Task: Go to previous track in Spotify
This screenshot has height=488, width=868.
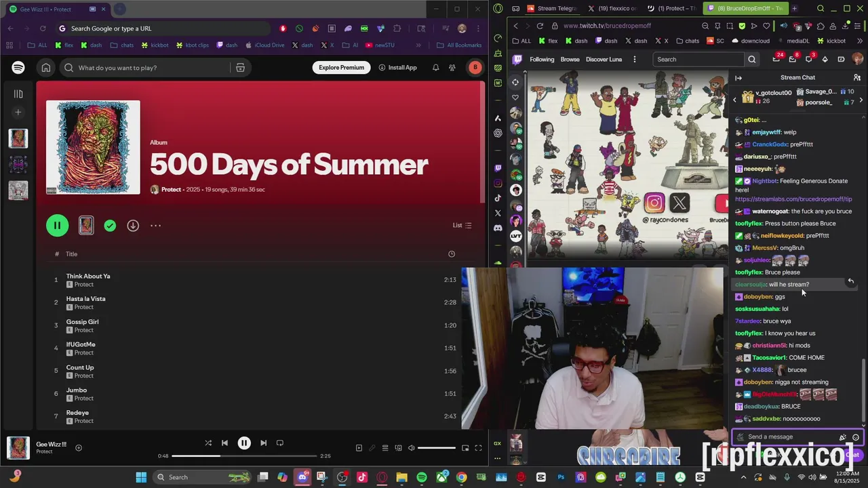Action: pyautogui.click(x=224, y=443)
